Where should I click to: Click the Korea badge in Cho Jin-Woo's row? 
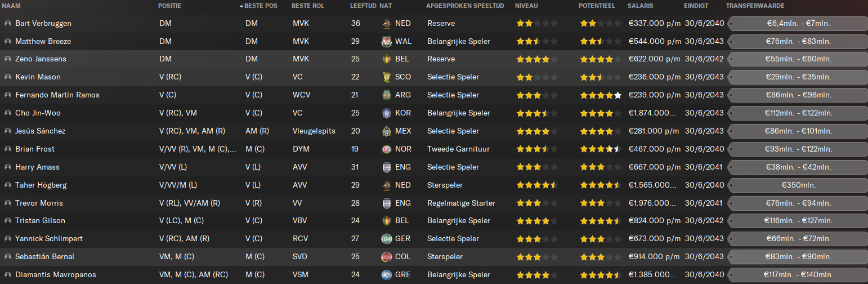pos(386,113)
